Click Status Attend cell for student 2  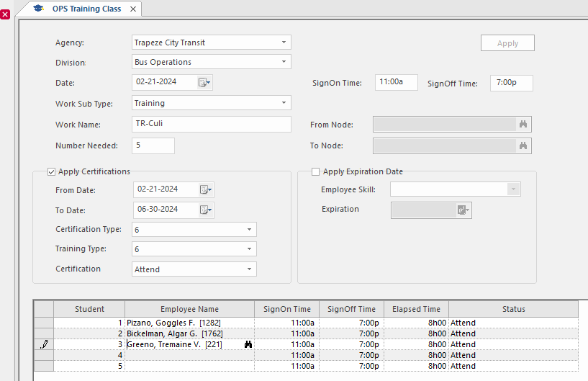click(514, 333)
